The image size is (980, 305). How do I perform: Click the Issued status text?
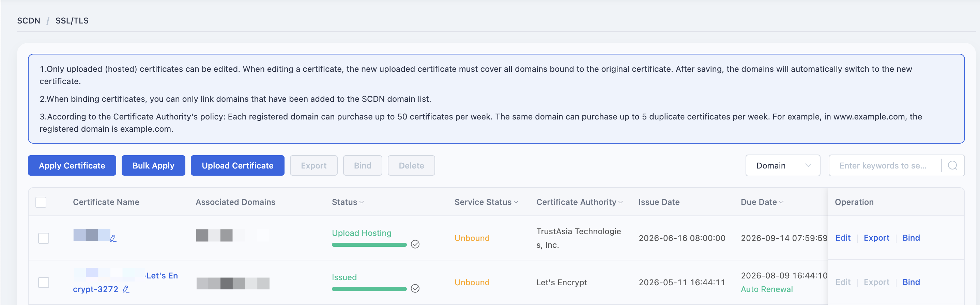[x=344, y=277]
